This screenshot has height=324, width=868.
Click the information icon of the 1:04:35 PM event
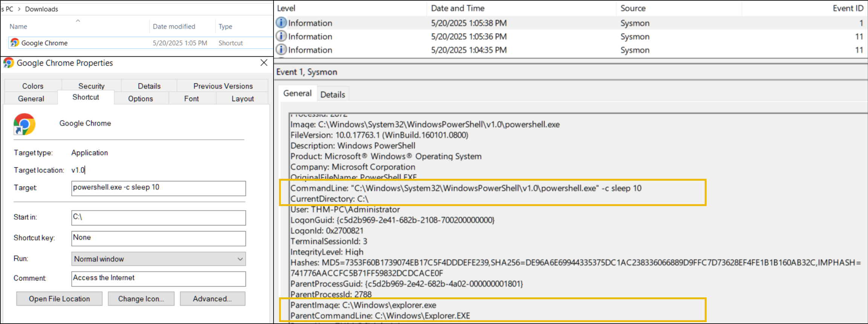281,50
